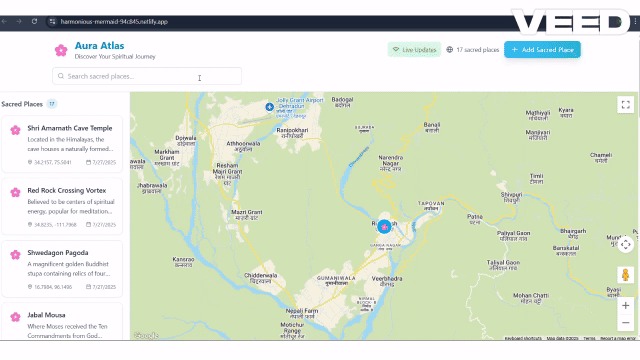This screenshot has width=640, height=360.
Task: Click the flower icon on Jabal Mousa card
Action: click(16, 317)
